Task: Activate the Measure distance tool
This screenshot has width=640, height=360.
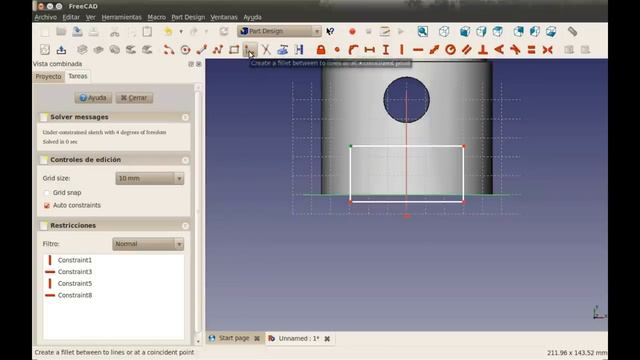Action: tap(572, 31)
